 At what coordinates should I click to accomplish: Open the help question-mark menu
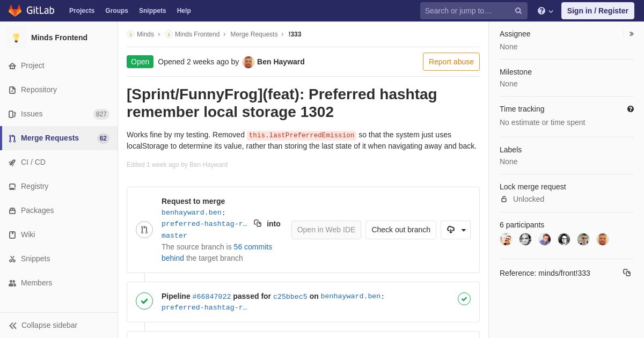click(x=545, y=11)
